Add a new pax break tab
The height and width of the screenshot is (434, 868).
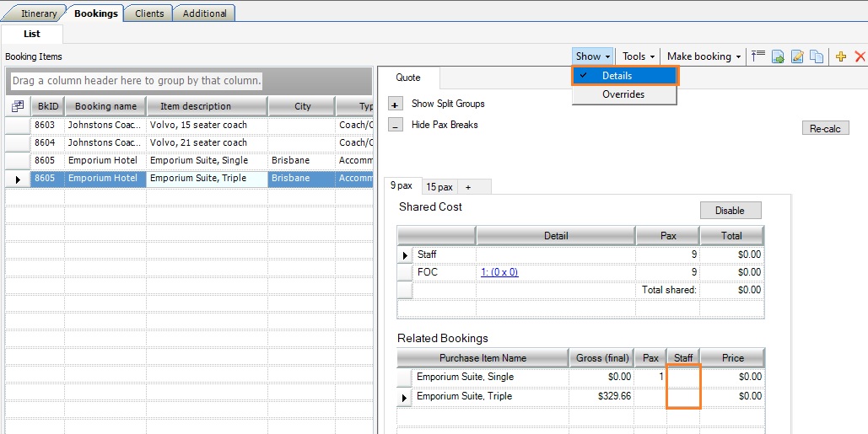468,187
